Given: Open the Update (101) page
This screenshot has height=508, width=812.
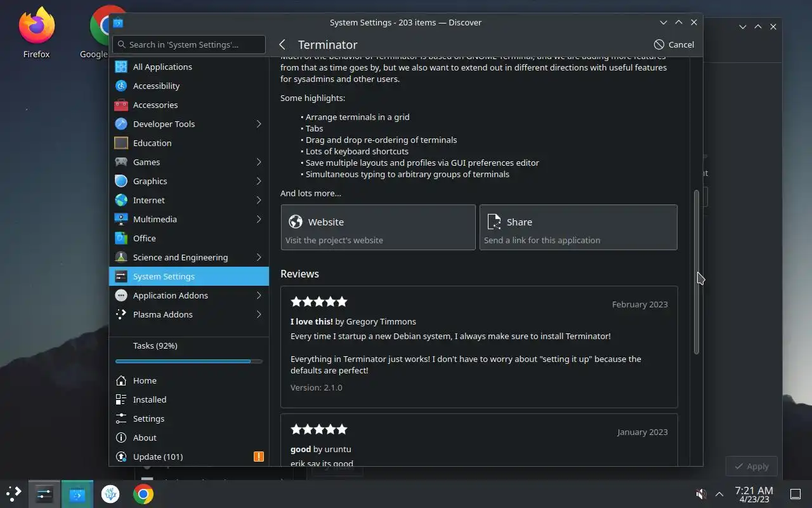Looking at the screenshot, I should [x=189, y=457].
